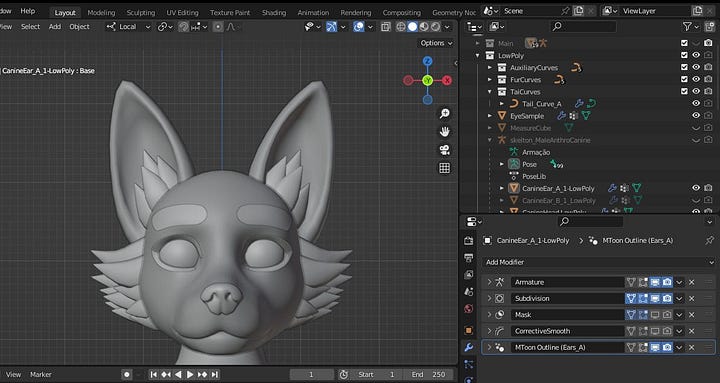Enable Mask modifier viewport display
720x383 pixels.
[655, 315]
